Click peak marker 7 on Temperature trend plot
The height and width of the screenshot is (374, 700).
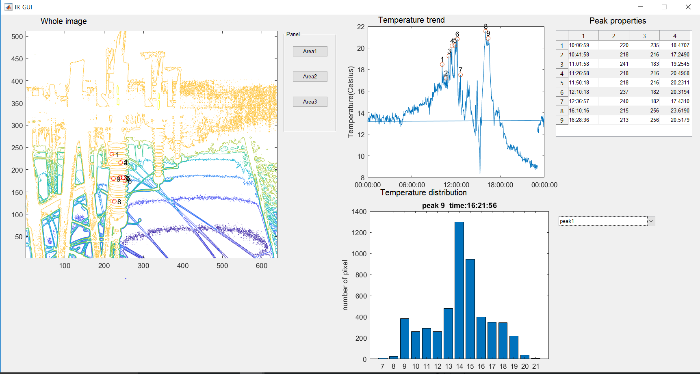460,75
